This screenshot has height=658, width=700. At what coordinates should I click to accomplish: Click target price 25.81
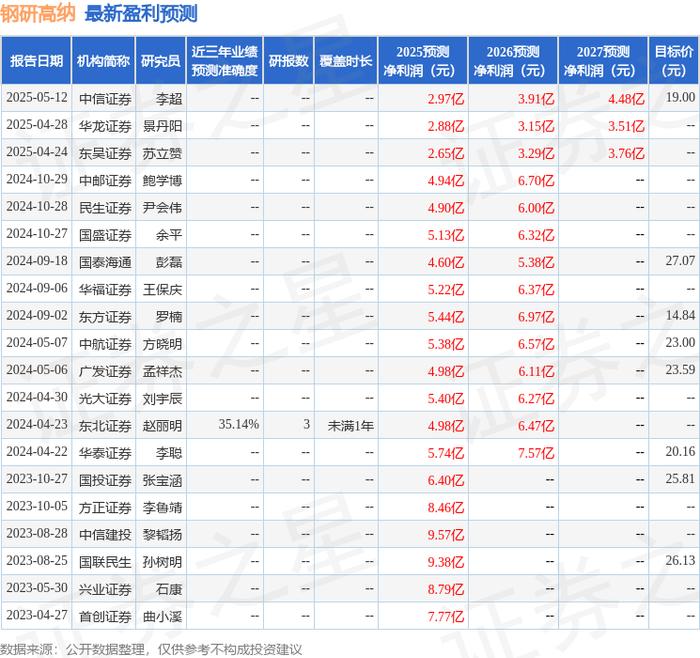(x=680, y=479)
